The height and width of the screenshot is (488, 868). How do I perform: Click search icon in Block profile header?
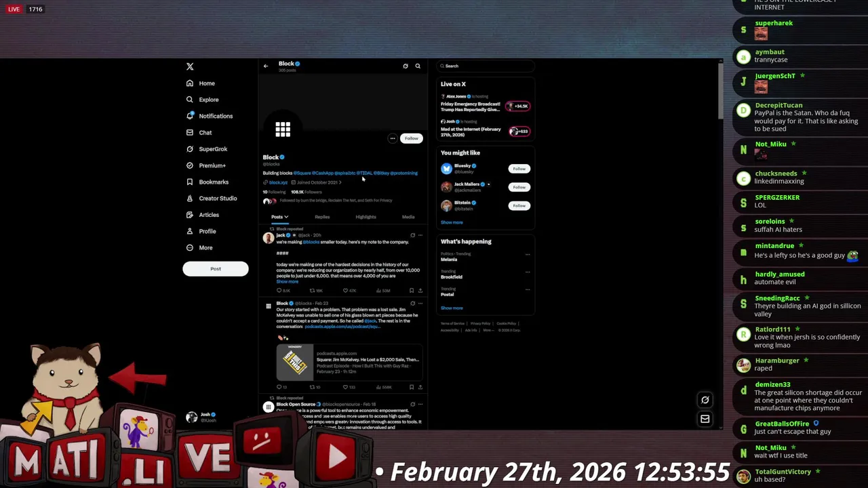click(418, 66)
